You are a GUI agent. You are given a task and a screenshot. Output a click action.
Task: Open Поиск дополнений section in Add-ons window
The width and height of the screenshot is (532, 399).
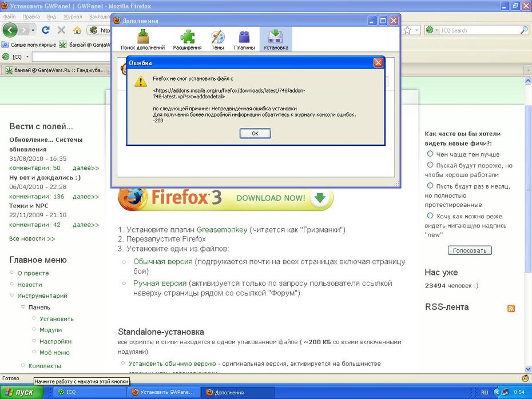pos(143,39)
